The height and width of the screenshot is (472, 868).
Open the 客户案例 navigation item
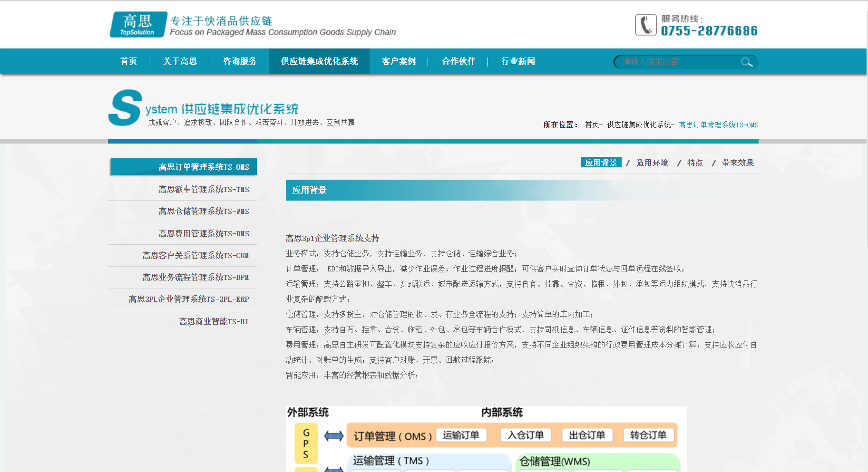399,61
